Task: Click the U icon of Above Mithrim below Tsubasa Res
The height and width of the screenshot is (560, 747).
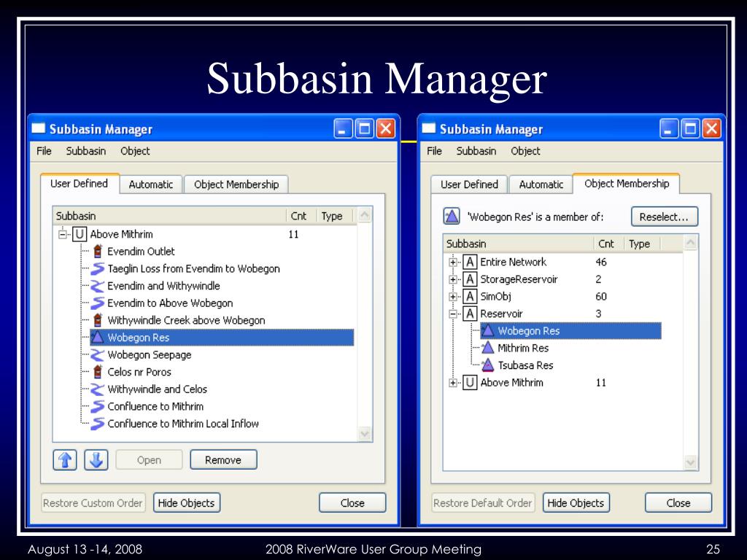Action: (x=470, y=382)
